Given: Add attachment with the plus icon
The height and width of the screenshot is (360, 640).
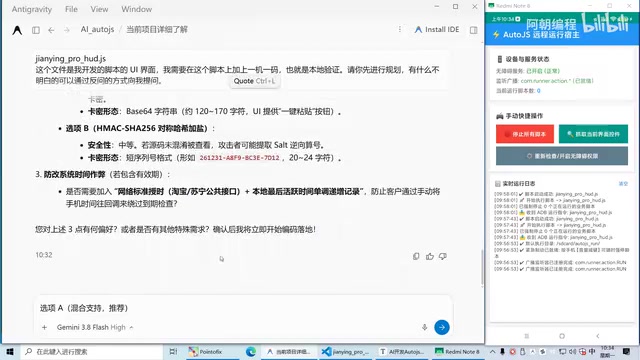Looking at the screenshot, I should [44, 327].
